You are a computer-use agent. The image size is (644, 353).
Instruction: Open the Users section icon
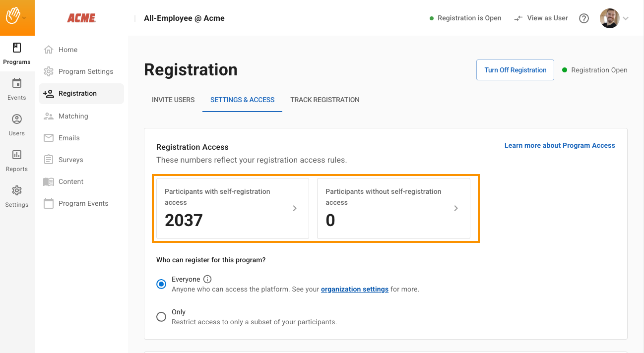coord(17,119)
